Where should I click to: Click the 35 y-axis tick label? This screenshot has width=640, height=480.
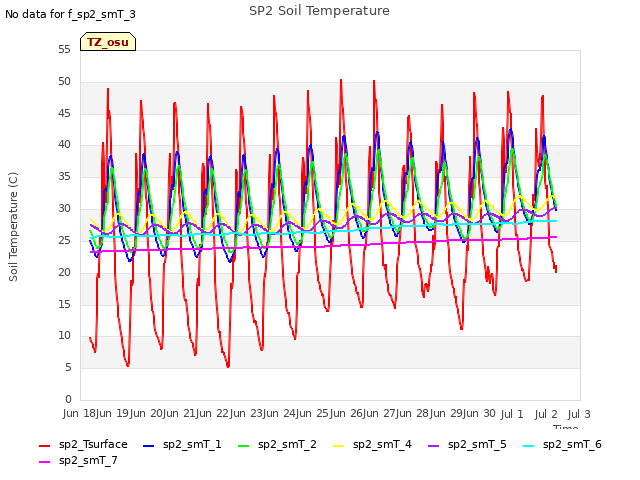point(64,176)
